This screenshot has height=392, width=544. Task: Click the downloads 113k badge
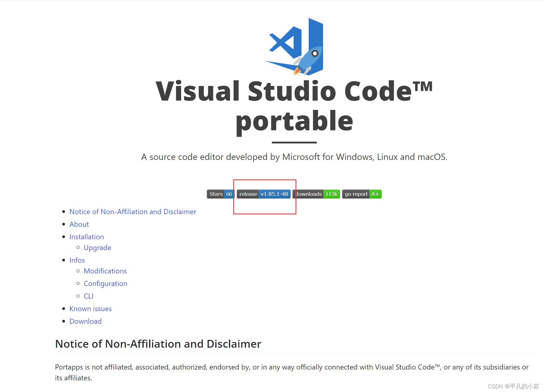316,194
